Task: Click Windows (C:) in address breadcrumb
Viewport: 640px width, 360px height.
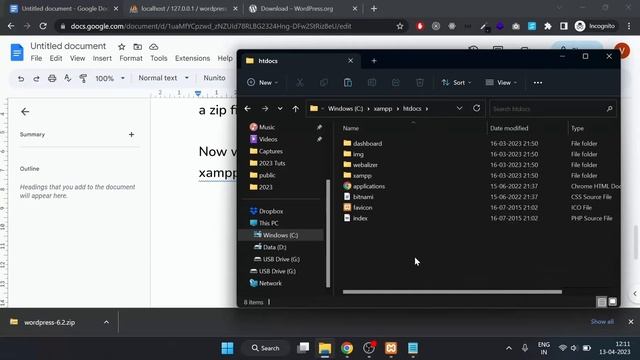Action: pyautogui.click(x=345, y=109)
